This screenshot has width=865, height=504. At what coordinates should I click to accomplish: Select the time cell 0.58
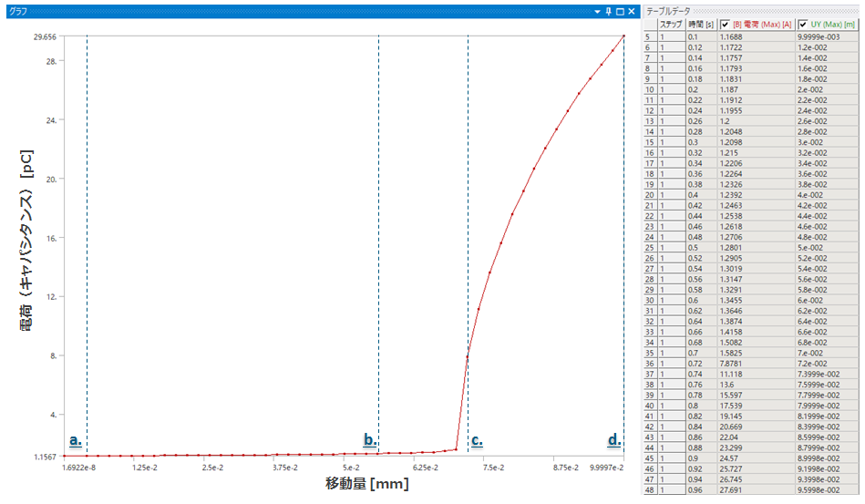click(701, 290)
